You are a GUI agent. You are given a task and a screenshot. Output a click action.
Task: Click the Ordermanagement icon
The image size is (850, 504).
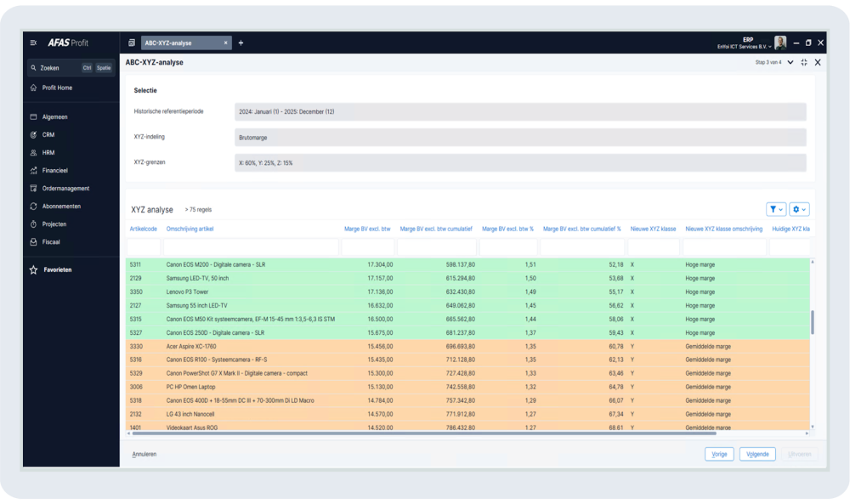[x=34, y=189]
